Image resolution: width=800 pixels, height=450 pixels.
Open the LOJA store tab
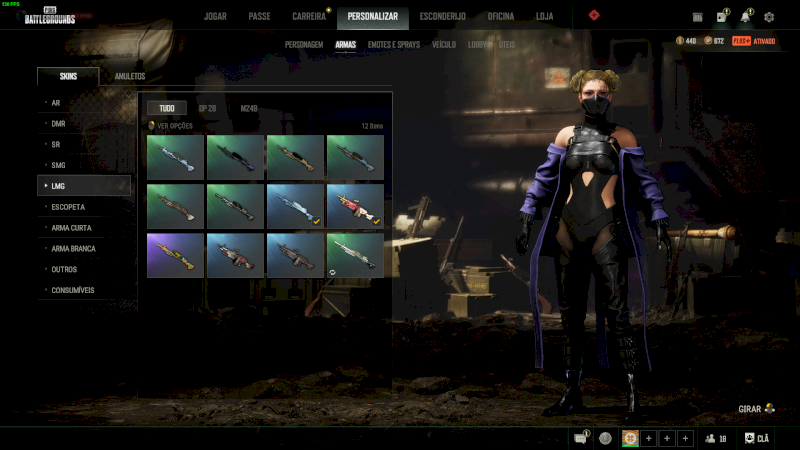[x=544, y=16]
